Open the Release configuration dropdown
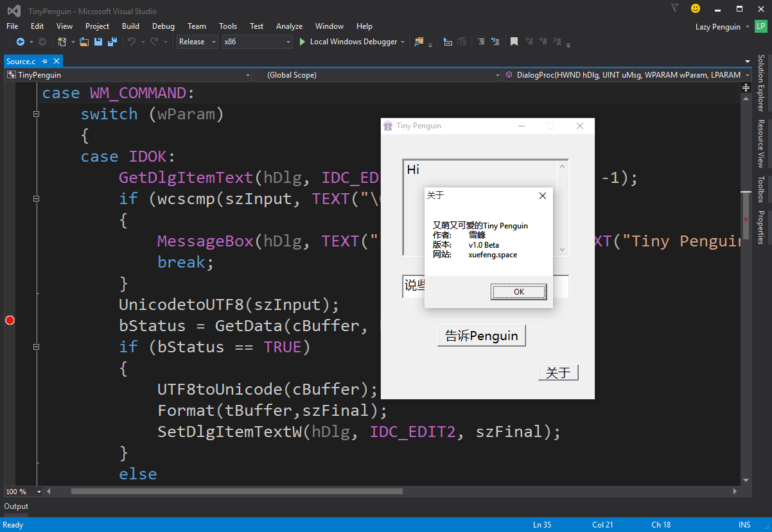This screenshot has width=772, height=532. point(197,42)
